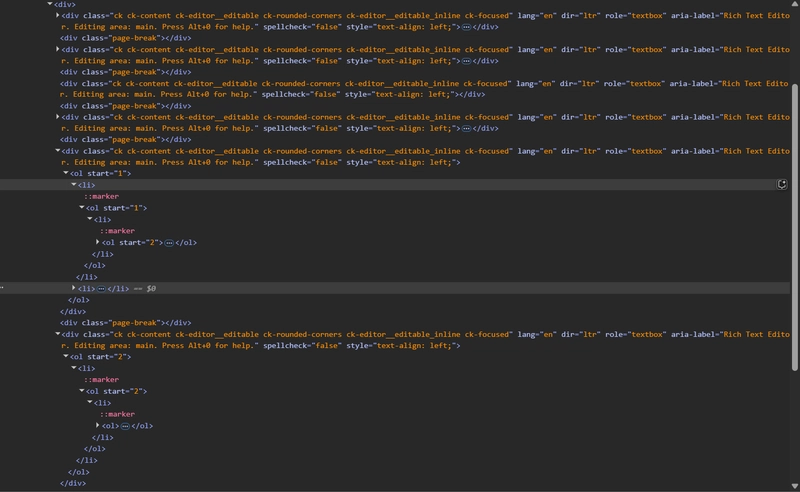Screen dimensions: 800x492
Task: Collapse the outer ol start="1" list arrow
Action: pos(66,174)
